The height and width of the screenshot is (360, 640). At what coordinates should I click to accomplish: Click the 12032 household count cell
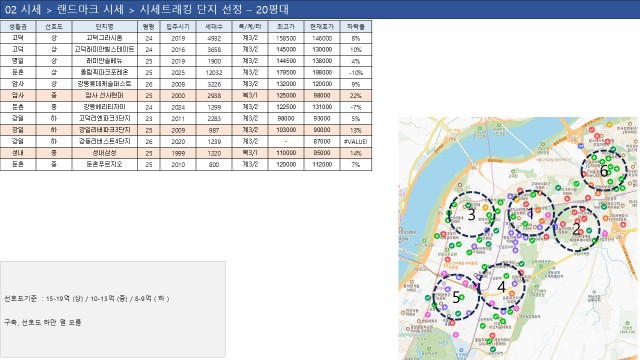pos(214,72)
